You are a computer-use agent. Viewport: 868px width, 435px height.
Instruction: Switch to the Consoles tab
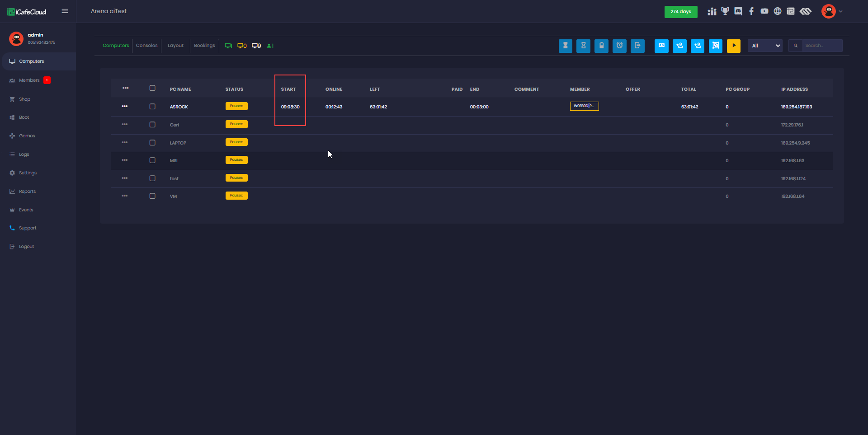pyautogui.click(x=146, y=46)
